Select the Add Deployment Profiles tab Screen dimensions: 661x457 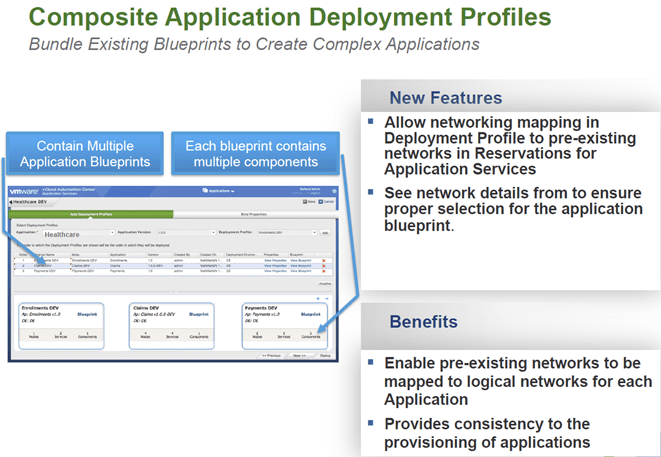click(91, 213)
